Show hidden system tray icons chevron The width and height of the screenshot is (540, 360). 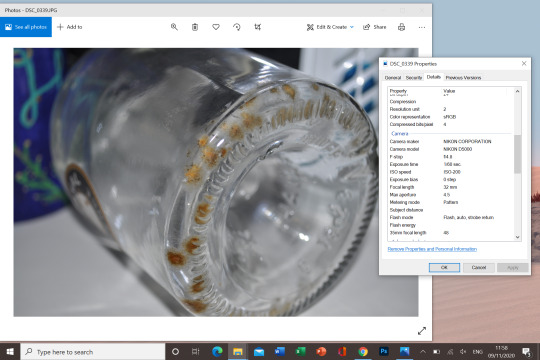[423, 351]
